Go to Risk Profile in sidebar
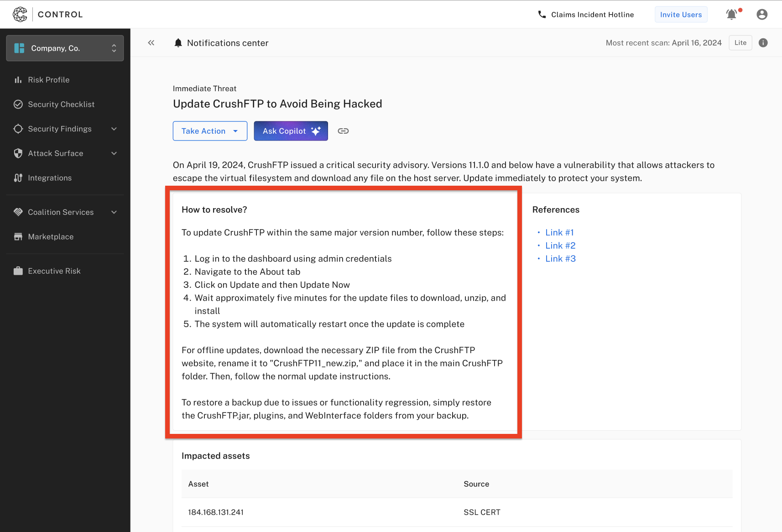The height and width of the screenshot is (532, 782). [x=49, y=80]
